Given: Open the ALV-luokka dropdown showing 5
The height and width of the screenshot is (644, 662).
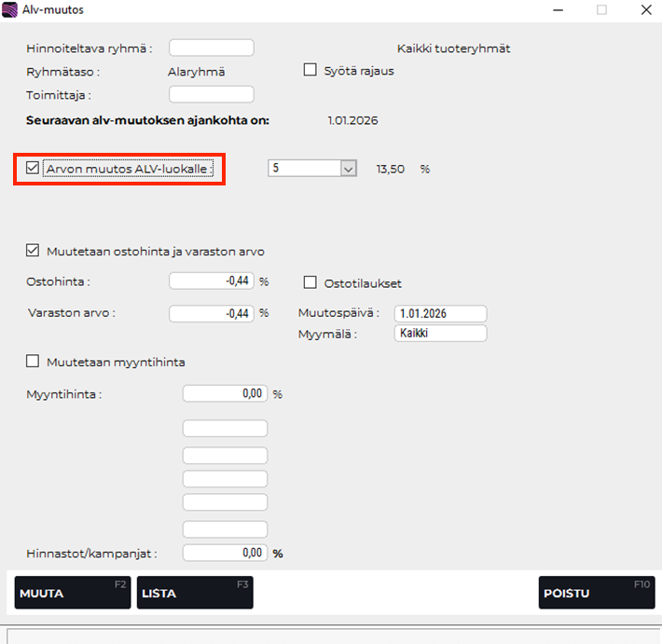Looking at the screenshot, I should click(349, 169).
